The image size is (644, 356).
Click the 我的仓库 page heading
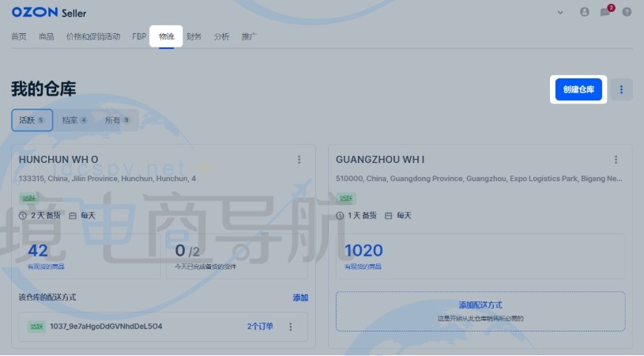43,89
